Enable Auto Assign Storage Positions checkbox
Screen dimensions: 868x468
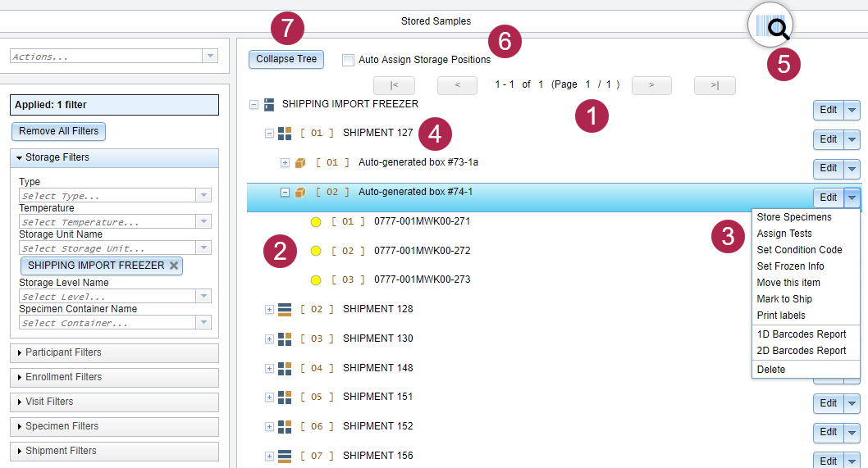tap(348, 60)
